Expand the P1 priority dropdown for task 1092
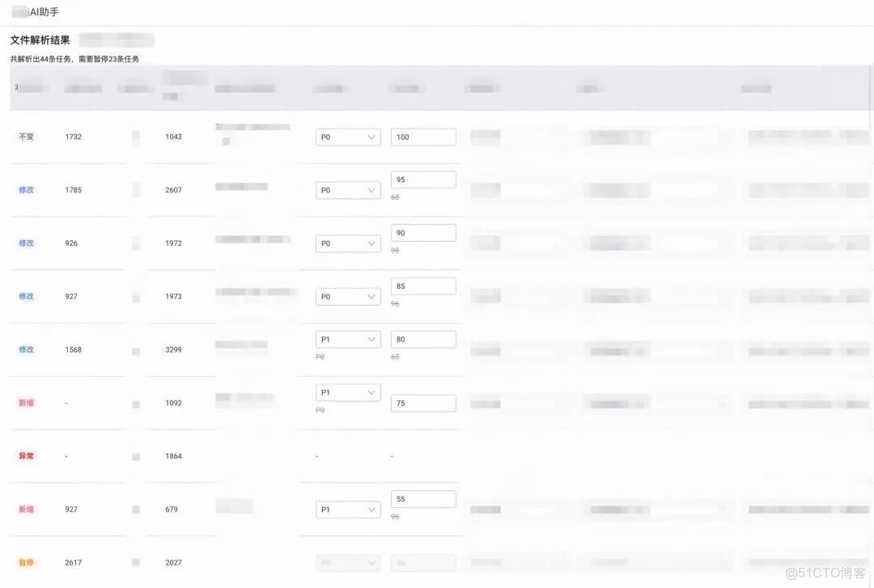The width and height of the screenshot is (874, 588). click(x=348, y=392)
